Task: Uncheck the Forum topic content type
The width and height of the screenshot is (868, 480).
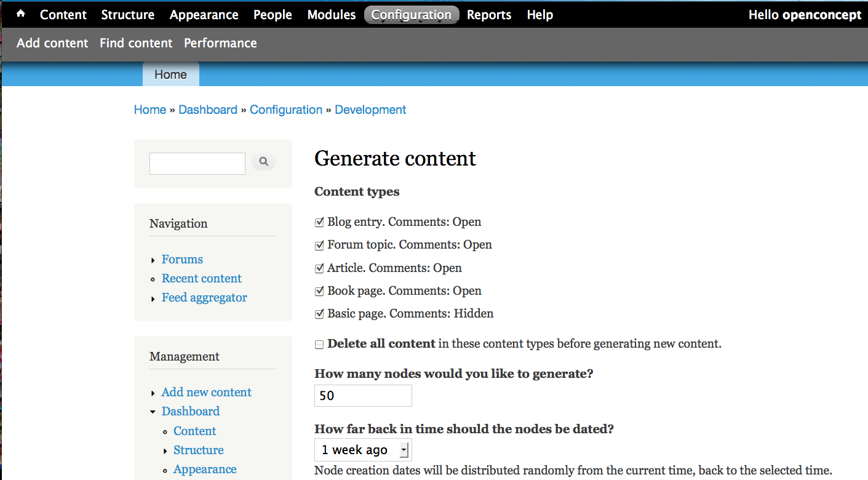Action: [319, 244]
